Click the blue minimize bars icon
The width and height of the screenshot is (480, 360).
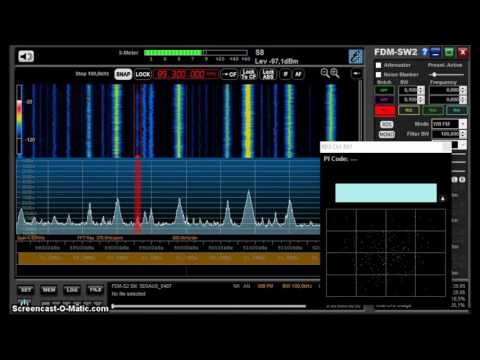(x=436, y=52)
